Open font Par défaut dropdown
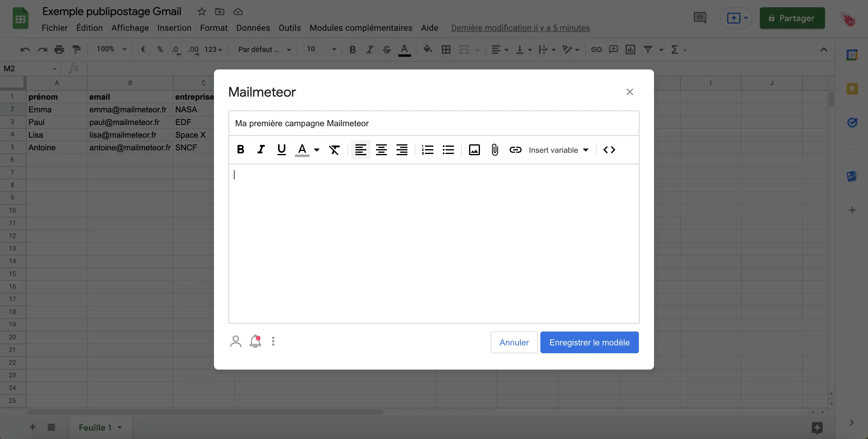868x439 pixels. [x=264, y=50]
